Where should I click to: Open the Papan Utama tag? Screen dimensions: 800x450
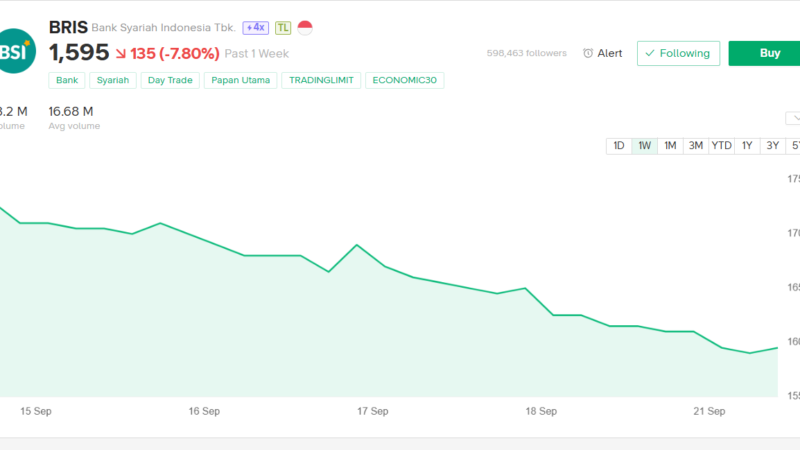pos(240,80)
